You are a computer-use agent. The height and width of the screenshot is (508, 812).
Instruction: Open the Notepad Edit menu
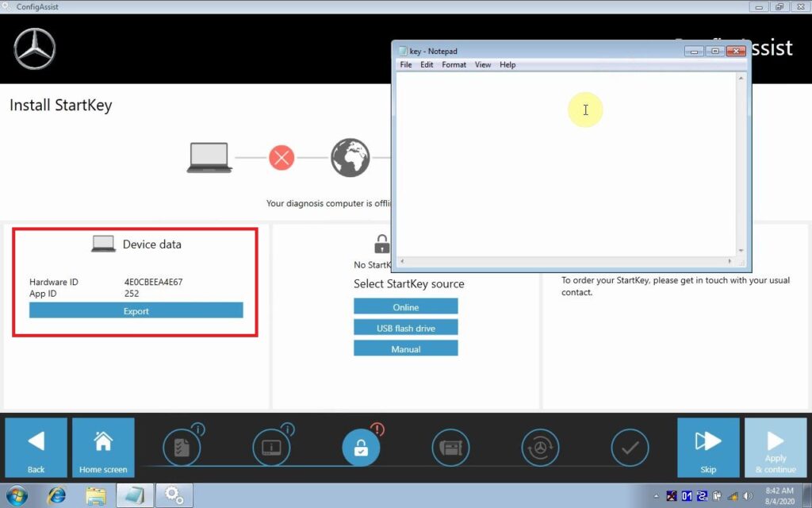tap(427, 65)
